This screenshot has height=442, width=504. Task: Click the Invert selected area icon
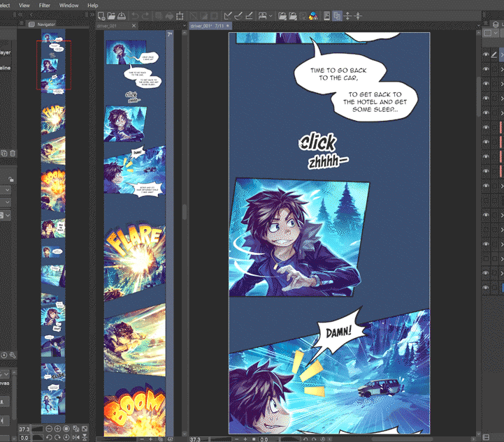pos(204,16)
